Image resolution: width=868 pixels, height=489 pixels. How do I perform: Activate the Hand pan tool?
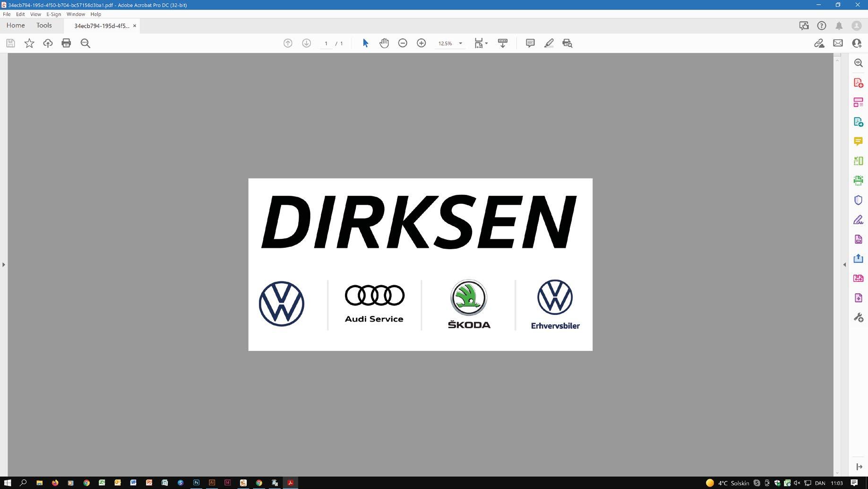click(384, 43)
